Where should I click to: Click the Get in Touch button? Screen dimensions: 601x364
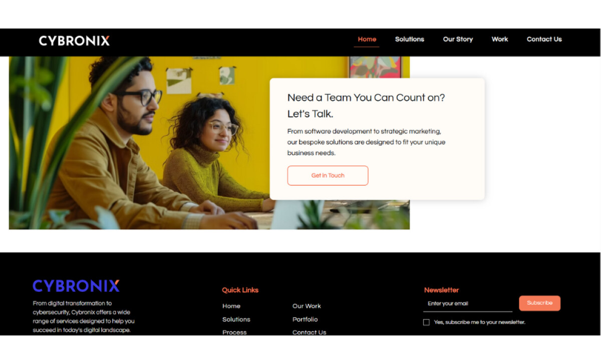328,176
